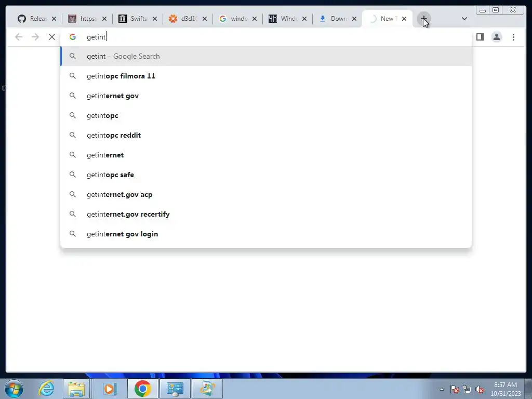Go forward with the forward arrow
532x399 pixels.
click(x=35, y=37)
